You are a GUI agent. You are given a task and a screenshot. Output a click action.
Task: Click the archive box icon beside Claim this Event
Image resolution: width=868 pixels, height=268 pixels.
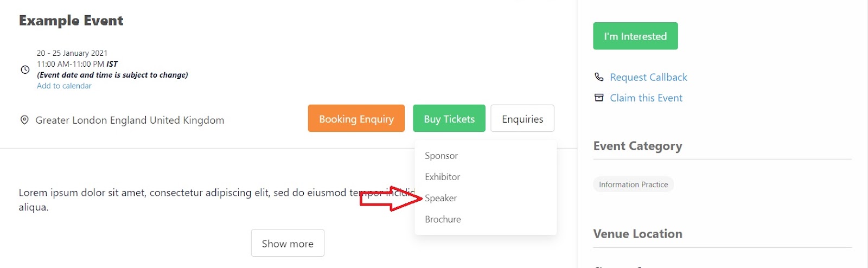(599, 98)
